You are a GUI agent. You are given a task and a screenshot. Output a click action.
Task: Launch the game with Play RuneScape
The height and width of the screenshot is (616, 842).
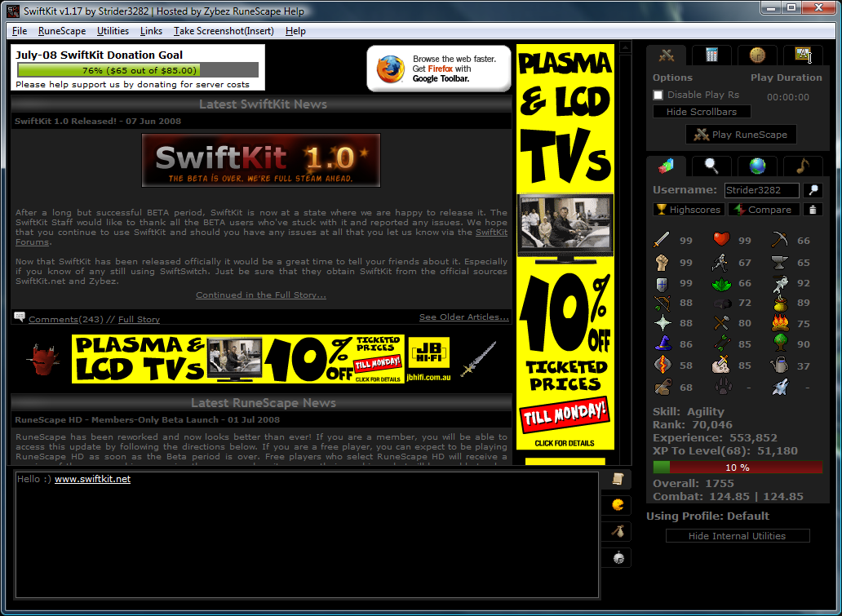(741, 135)
